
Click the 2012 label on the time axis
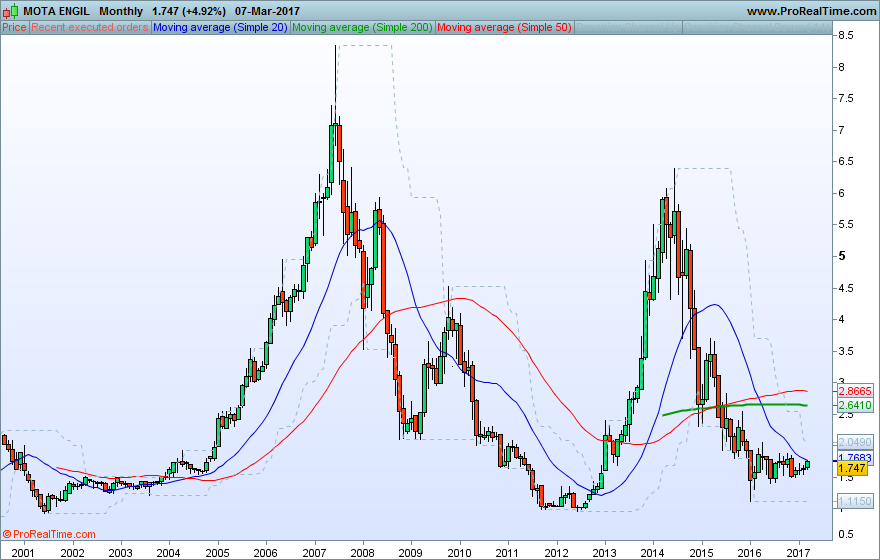coord(557,553)
